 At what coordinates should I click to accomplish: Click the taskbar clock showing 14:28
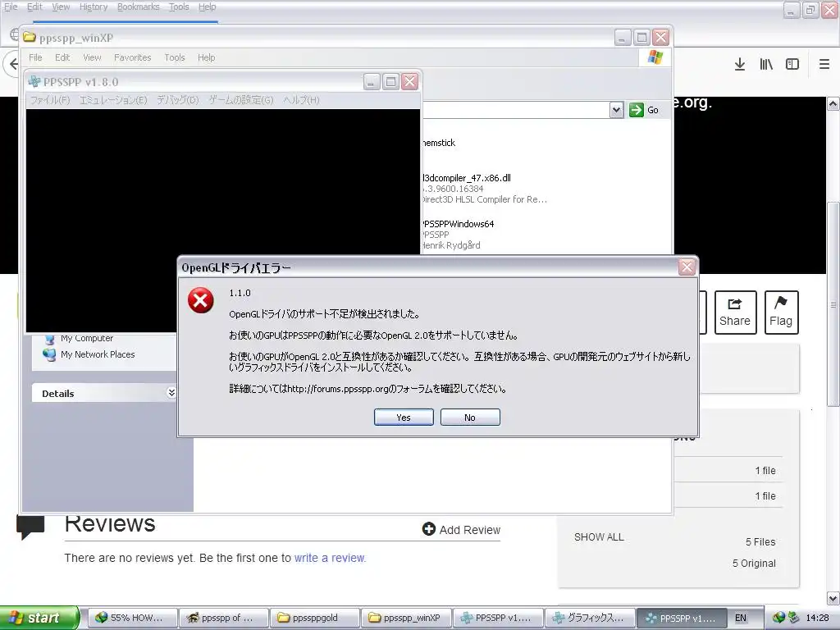(x=817, y=618)
